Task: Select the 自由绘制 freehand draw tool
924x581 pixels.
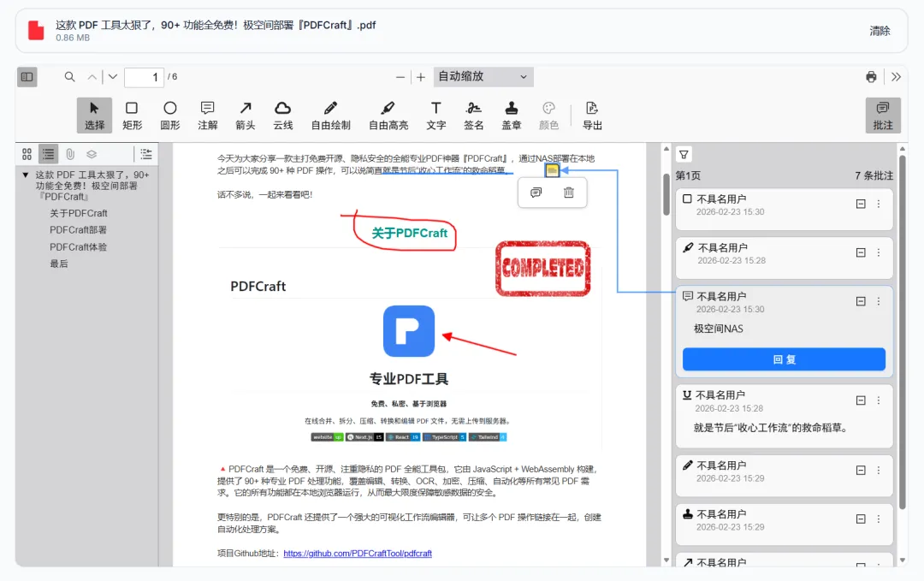Action: (330, 116)
